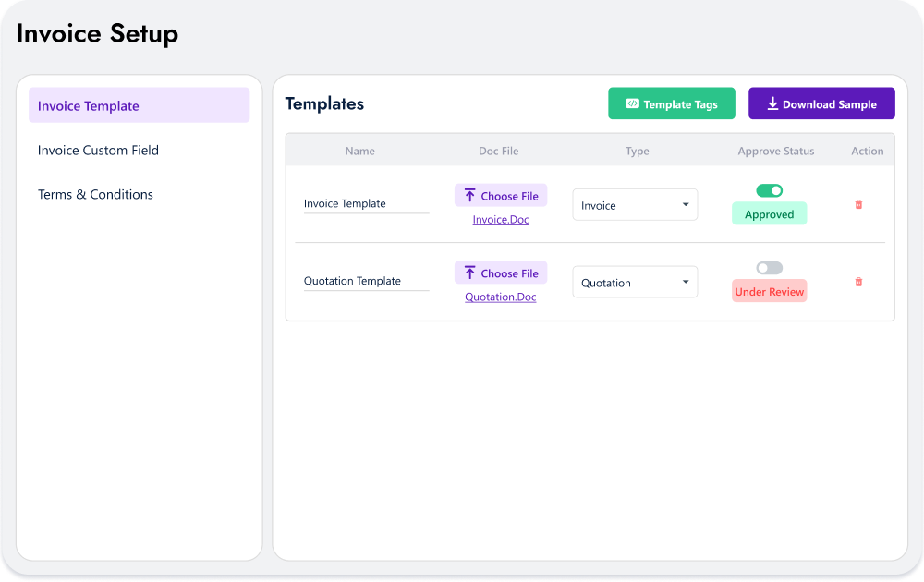924x582 pixels.
Task: Click the Approved status badge
Action: [x=769, y=213]
